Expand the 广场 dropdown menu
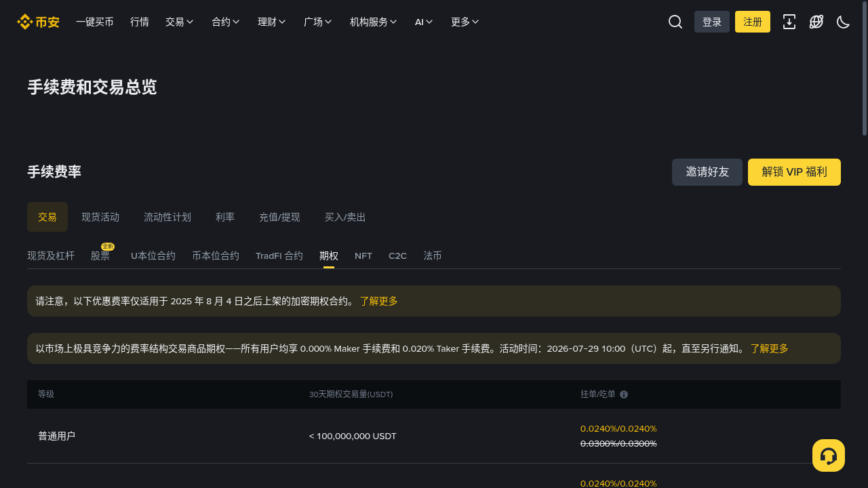Image resolution: width=868 pixels, height=488 pixels. tap(318, 22)
